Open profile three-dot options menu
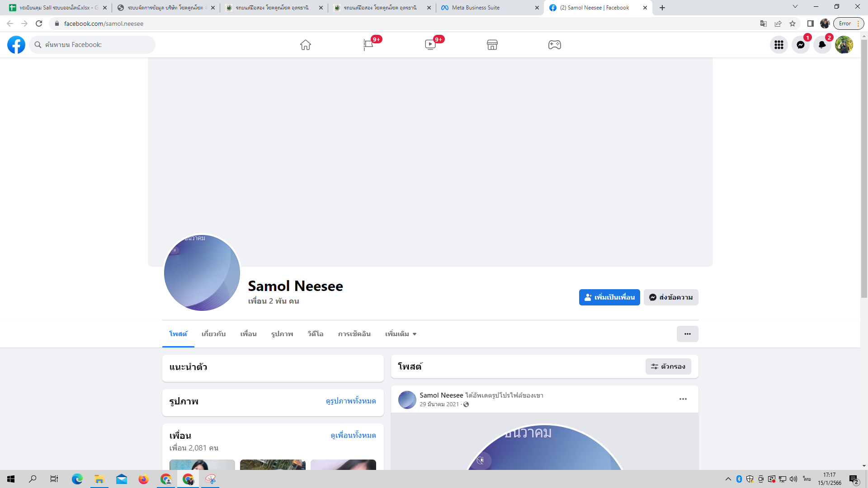This screenshot has width=868, height=488. (x=687, y=334)
